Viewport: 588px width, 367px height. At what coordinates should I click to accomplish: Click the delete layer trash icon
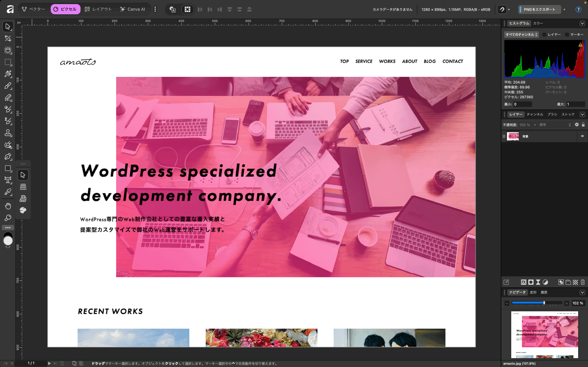[x=582, y=282]
